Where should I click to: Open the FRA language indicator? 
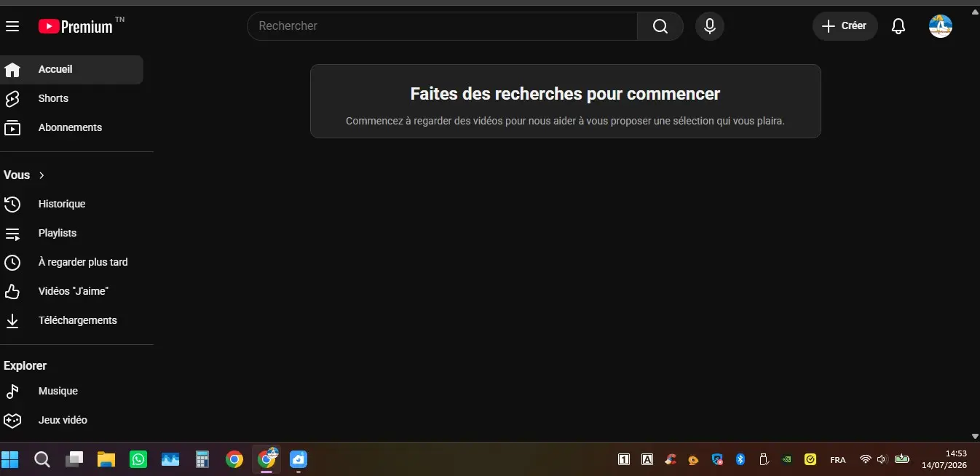click(838, 460)
